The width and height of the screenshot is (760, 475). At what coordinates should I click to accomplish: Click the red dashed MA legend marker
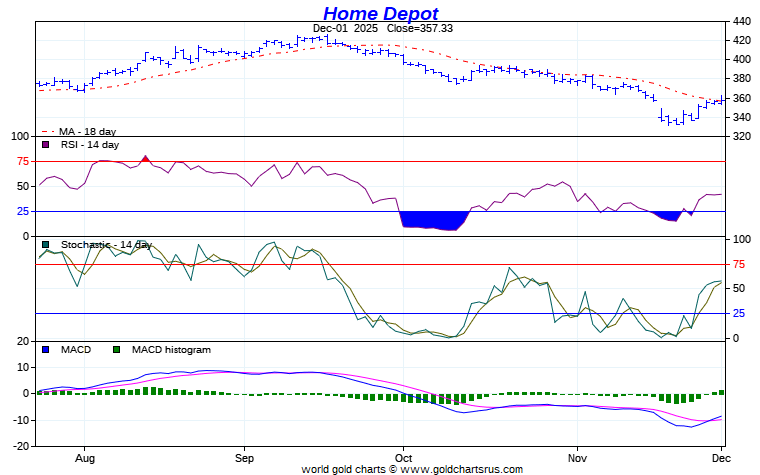48,131
